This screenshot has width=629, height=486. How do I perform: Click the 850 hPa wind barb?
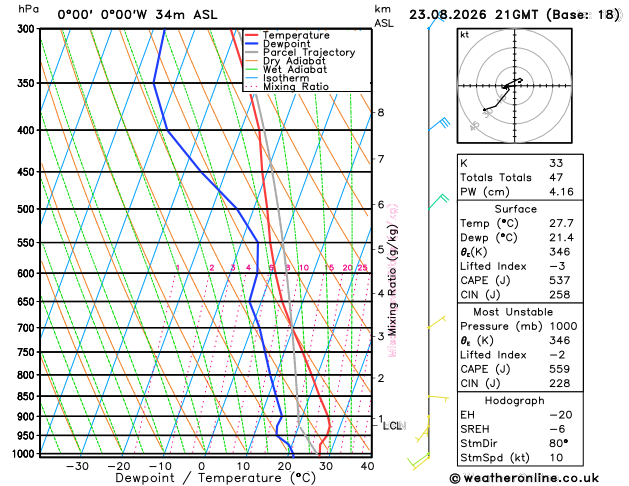[x=438, y=398]
